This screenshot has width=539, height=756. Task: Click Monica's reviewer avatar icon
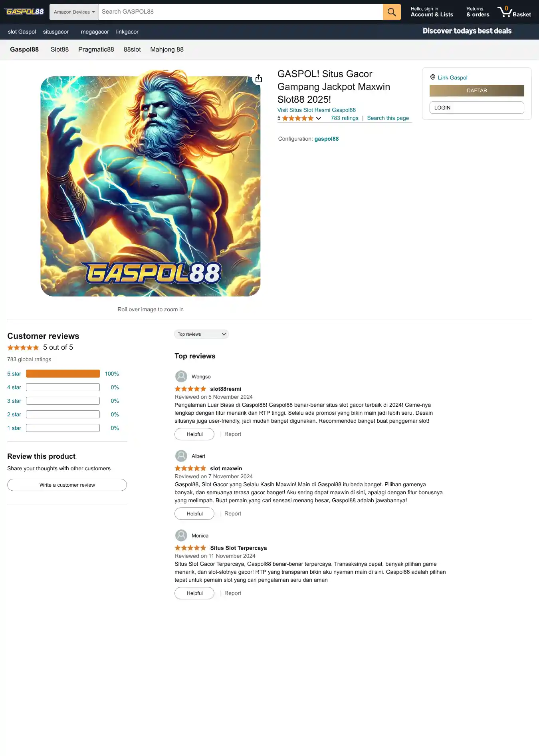[x=181, y=535]
